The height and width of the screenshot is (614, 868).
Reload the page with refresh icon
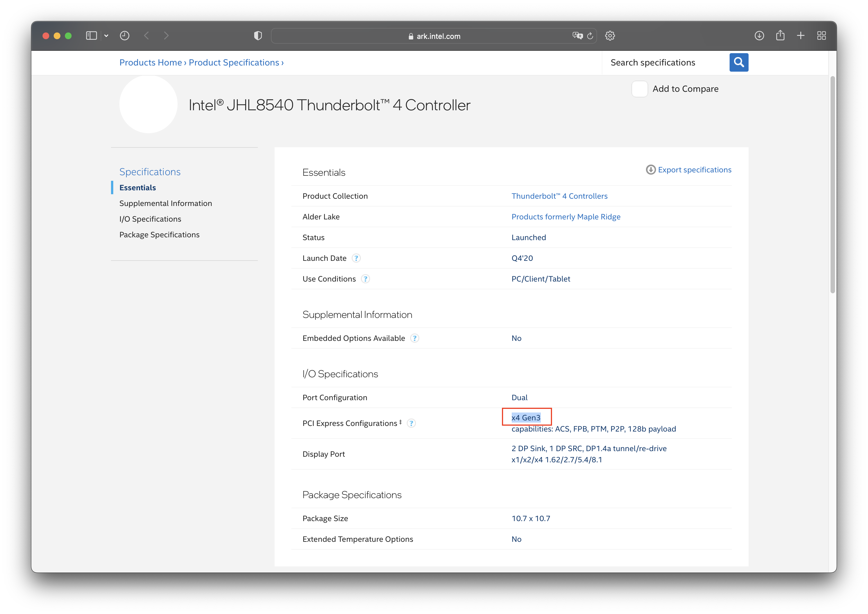pyautogui.click(x=590, y=36)
